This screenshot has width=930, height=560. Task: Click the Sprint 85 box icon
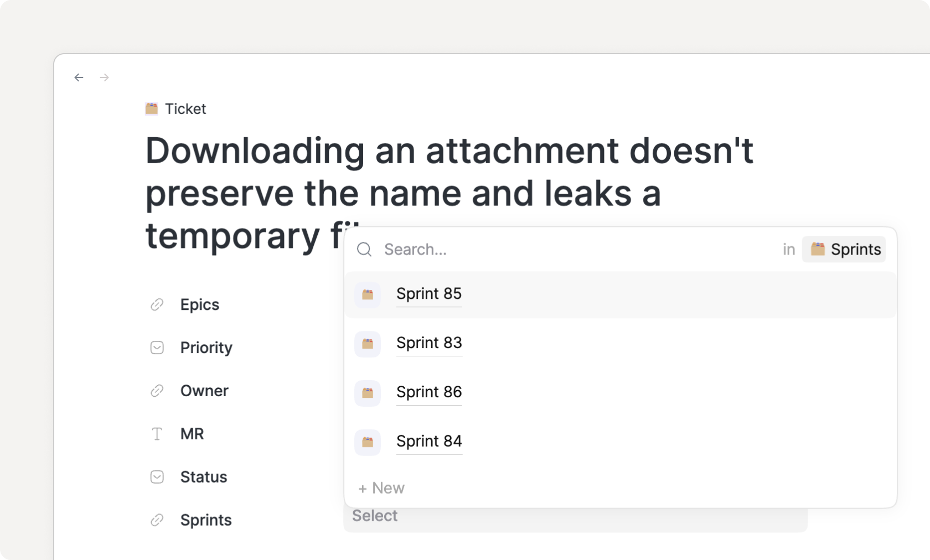click(x=368, y=294)
